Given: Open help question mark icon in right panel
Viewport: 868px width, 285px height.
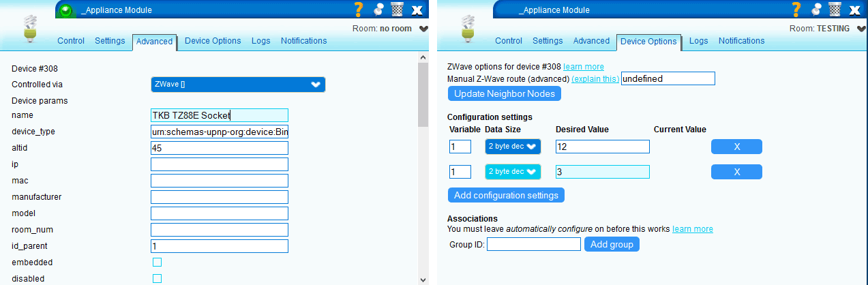Looking at the screenshot, I should pyautogui.click(x=795, y=10).
